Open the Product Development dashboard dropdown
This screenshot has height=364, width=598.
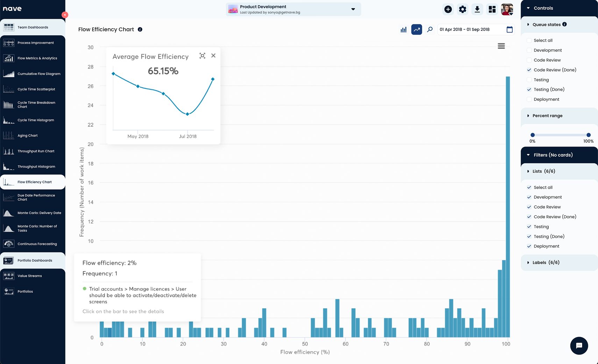(x=353, y=9)
